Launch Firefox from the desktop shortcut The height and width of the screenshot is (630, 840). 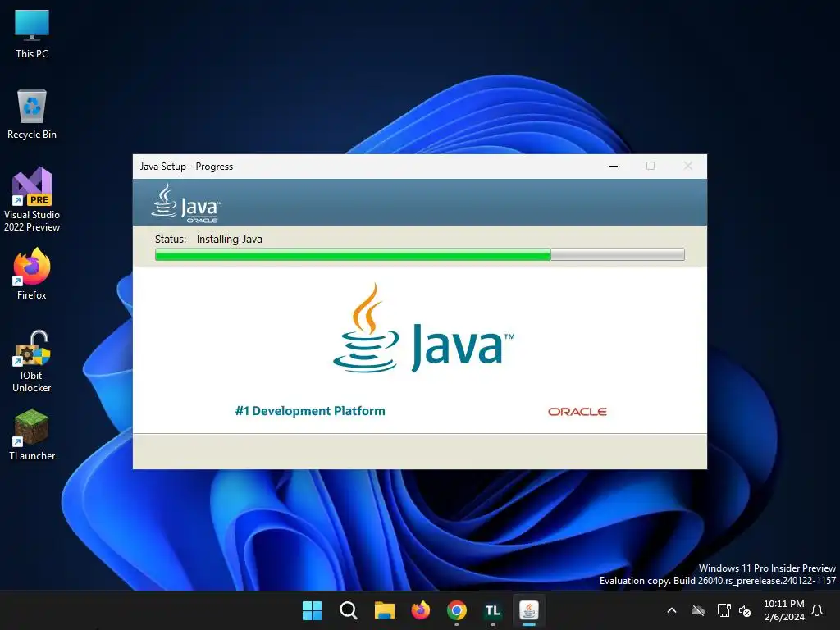click(x=32, y=274)
